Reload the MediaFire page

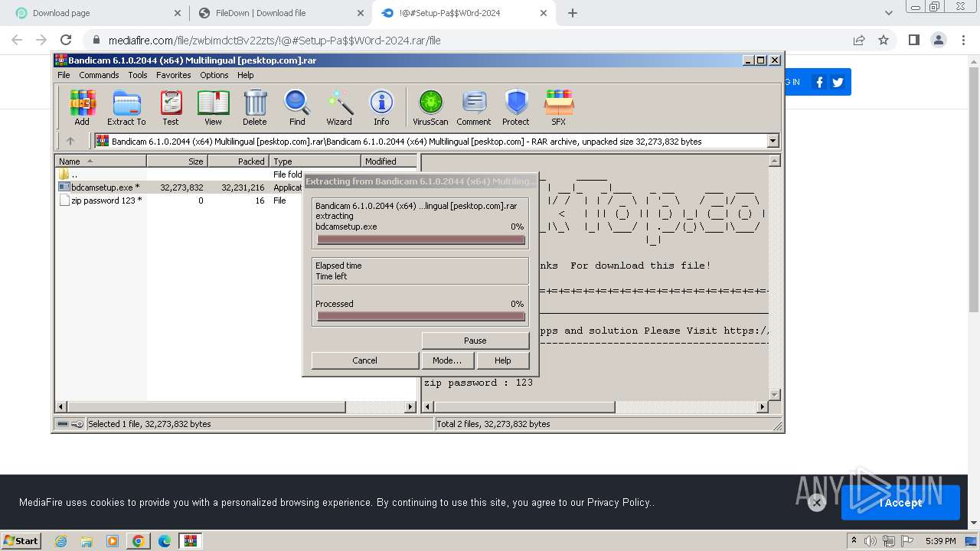(66, 41)
